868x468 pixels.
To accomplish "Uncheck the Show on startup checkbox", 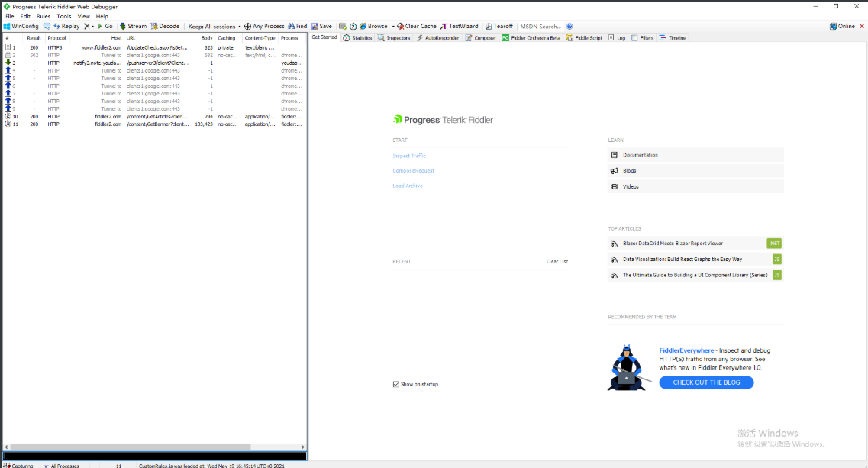I will click(x=395, y=384).
